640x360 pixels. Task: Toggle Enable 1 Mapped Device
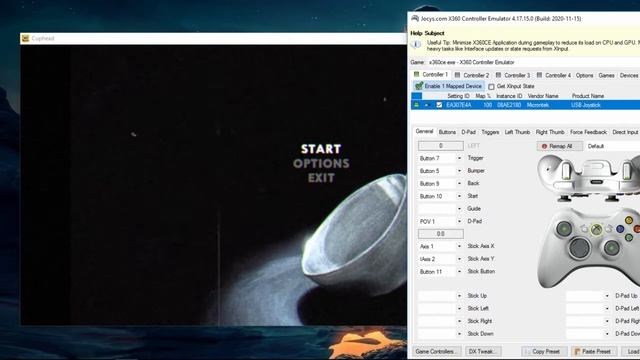pyautogui.click(x=448, y=86)
